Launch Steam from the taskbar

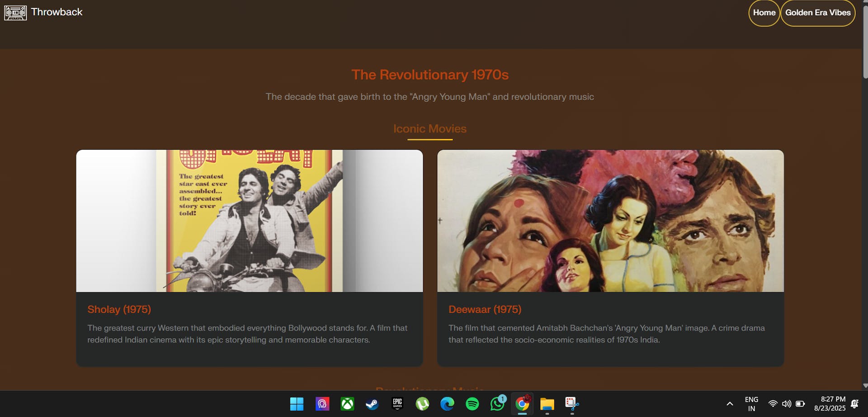[x=372, y=404]
